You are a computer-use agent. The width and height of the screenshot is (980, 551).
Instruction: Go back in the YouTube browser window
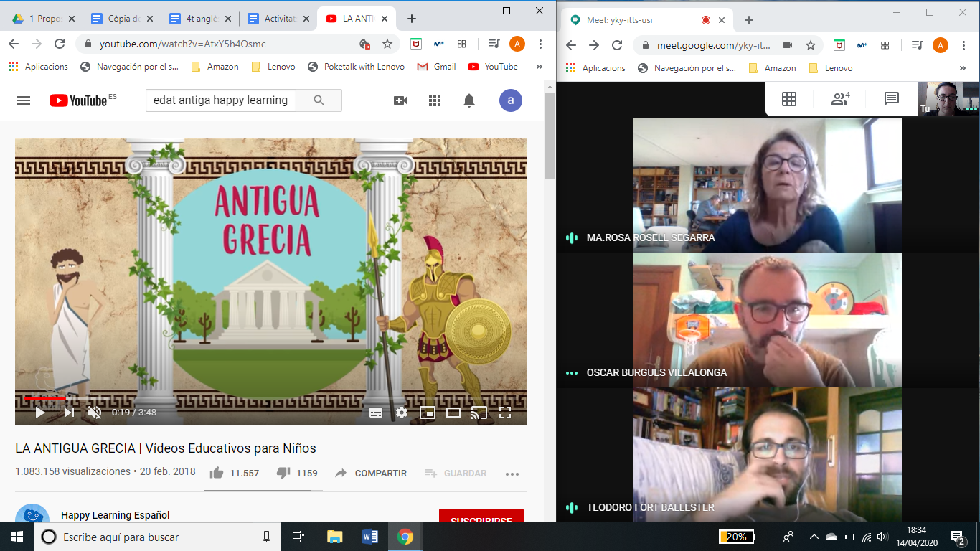14,44
